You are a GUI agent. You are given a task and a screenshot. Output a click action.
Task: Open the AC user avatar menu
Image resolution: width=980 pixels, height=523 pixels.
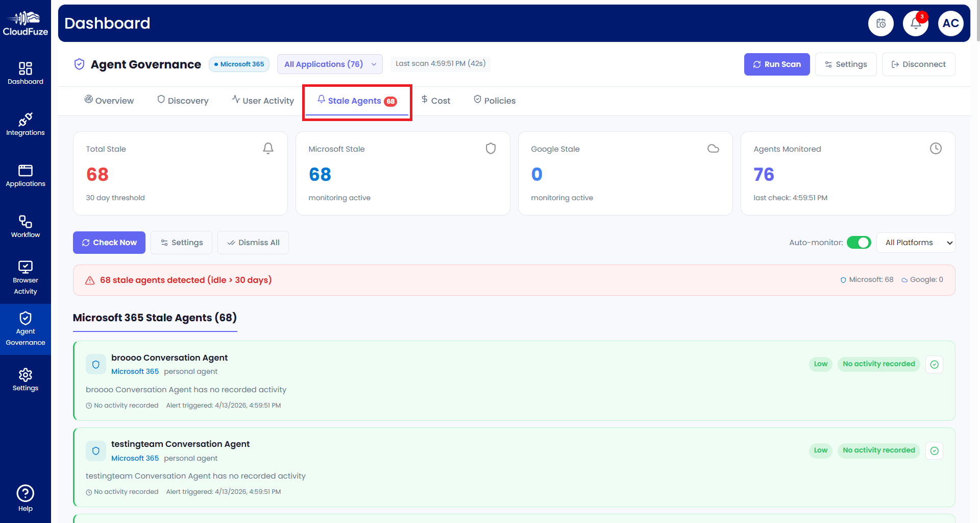(950, 23)
